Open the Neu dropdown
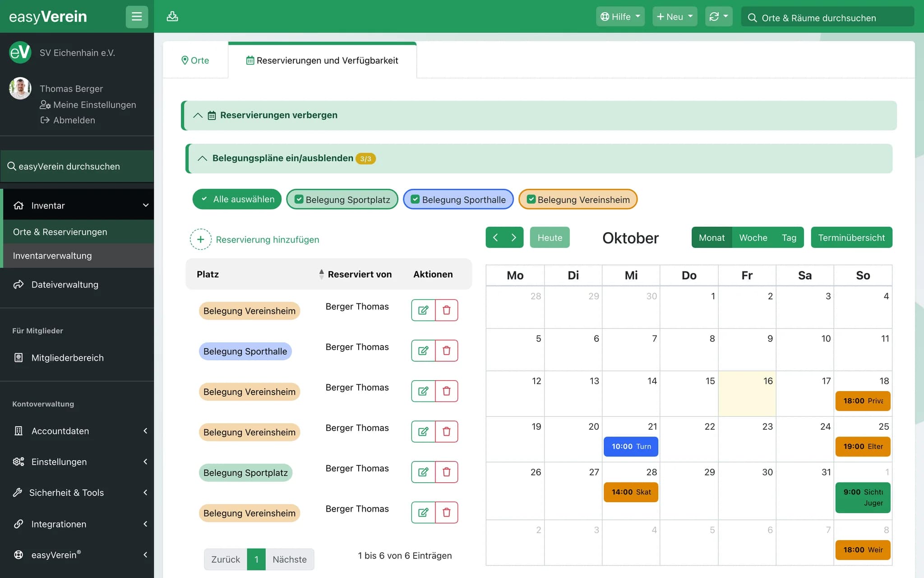This screenshot has width=924, height=578. [x=675, y=17]
